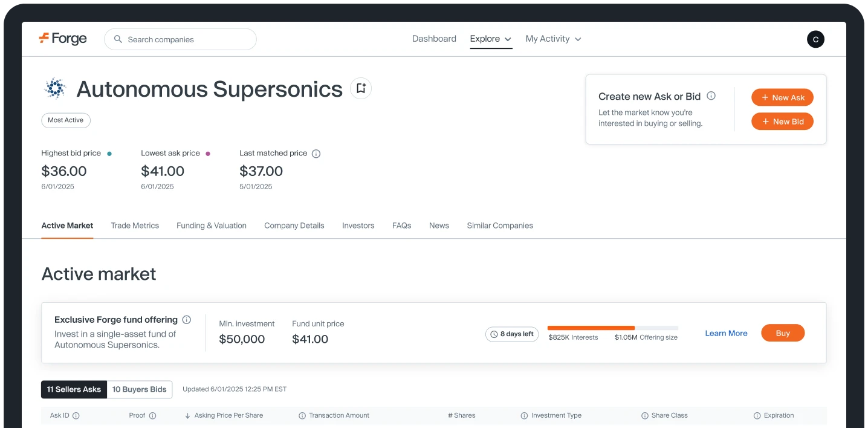Focus the Search companies input field
Viewport: 868px width, 428px height.
tap(180, 39)
